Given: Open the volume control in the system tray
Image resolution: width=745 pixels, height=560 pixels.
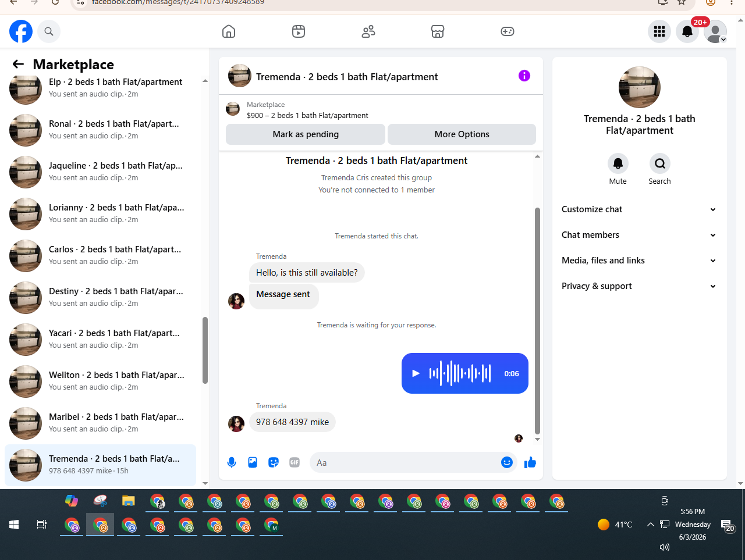Looking at the screenshot, I should 665,547.
